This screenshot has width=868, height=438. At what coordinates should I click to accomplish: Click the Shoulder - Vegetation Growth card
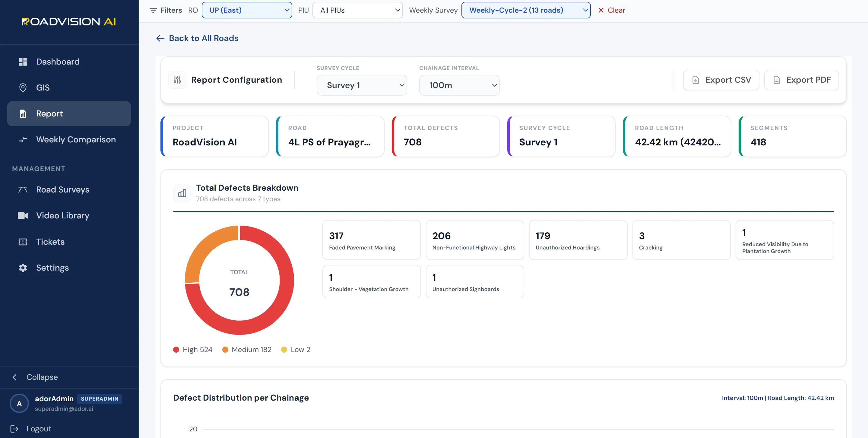[x=371, y=282]
